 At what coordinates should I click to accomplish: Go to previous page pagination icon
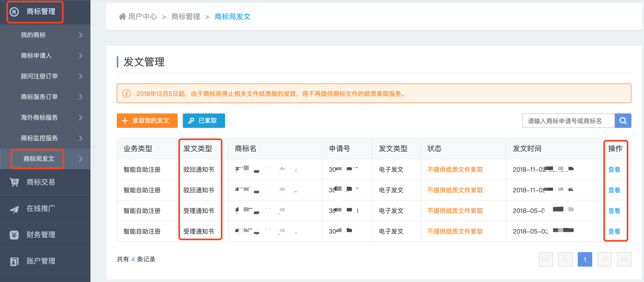pos(565,260)
